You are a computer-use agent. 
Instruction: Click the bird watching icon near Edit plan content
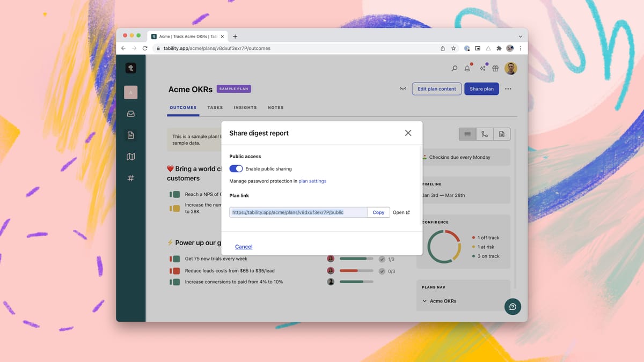click(402, 88)
